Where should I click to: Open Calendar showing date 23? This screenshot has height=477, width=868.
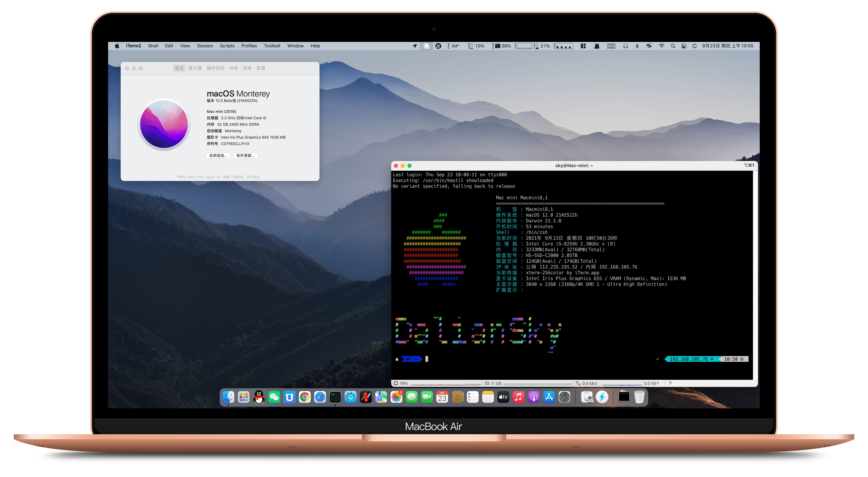click(442, 397)
